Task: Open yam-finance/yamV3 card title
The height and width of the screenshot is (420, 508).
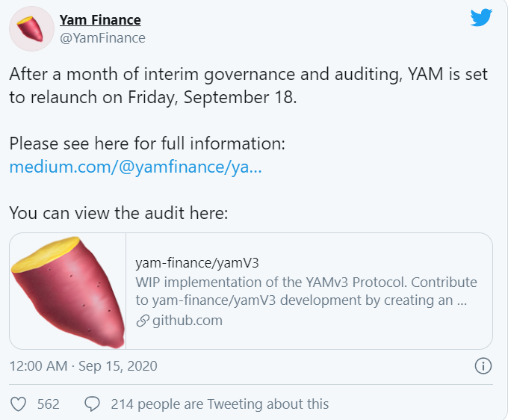Action: coord(197,263)
